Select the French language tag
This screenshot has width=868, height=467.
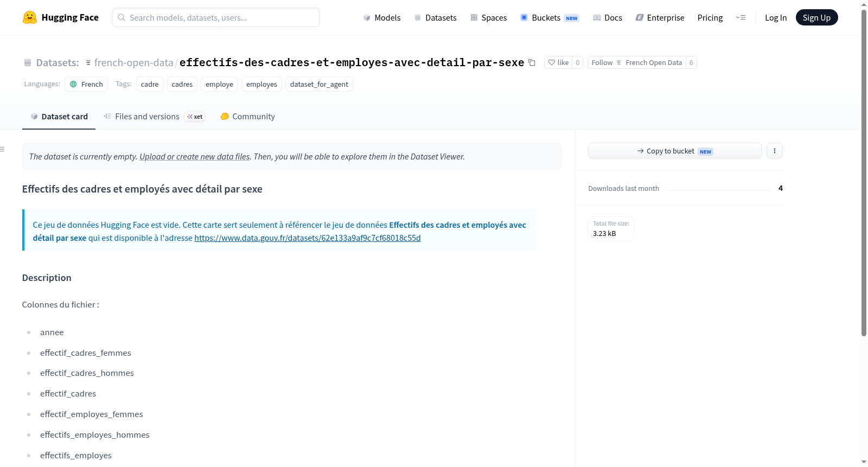[86, 84]
